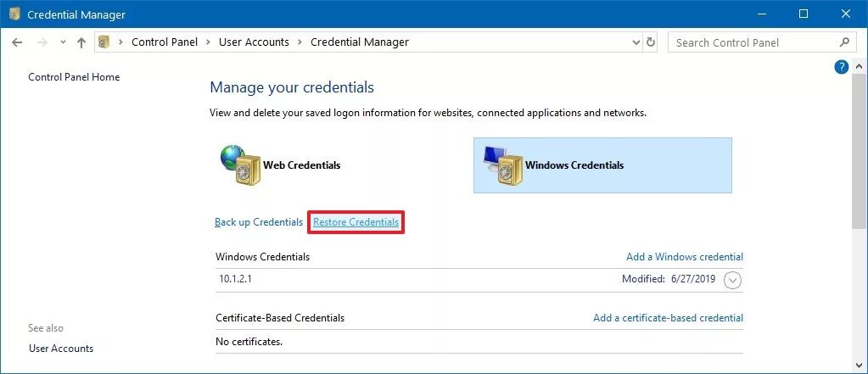This screenshot has width=868, height=374.
Task: Go up one level with Up arrow
Action: coord(81,42)
